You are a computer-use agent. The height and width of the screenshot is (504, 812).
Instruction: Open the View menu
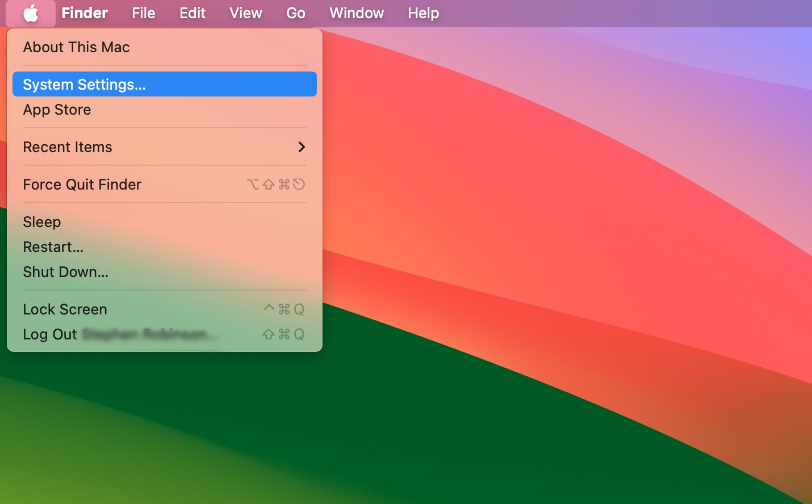(x=246, y=13)
